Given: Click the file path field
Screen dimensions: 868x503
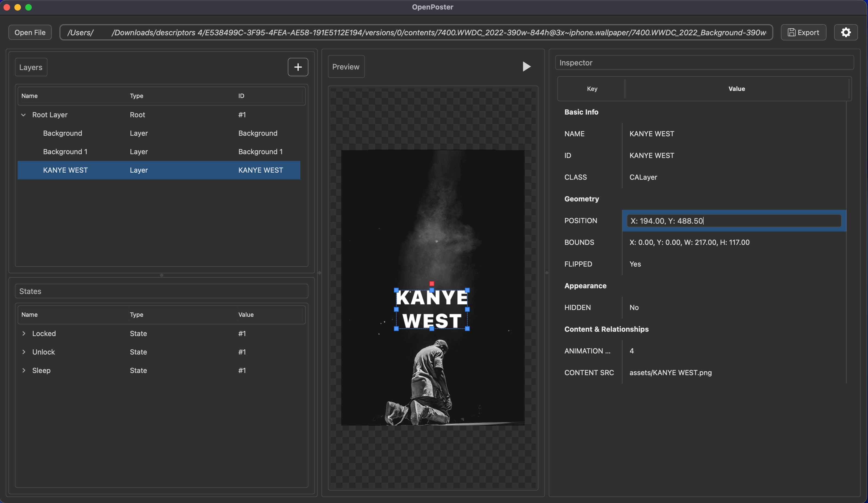Looking at the screenshot, I should [x=416, y=32].
